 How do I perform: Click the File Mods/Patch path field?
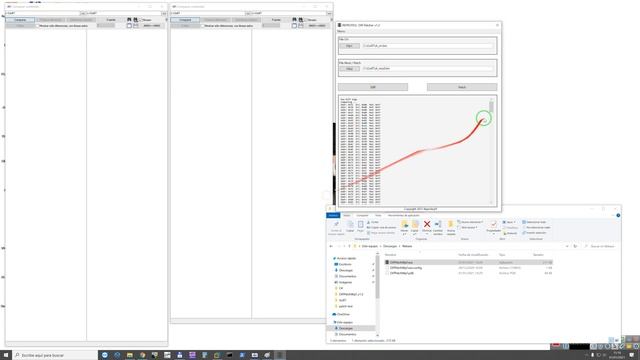point(428,69)
